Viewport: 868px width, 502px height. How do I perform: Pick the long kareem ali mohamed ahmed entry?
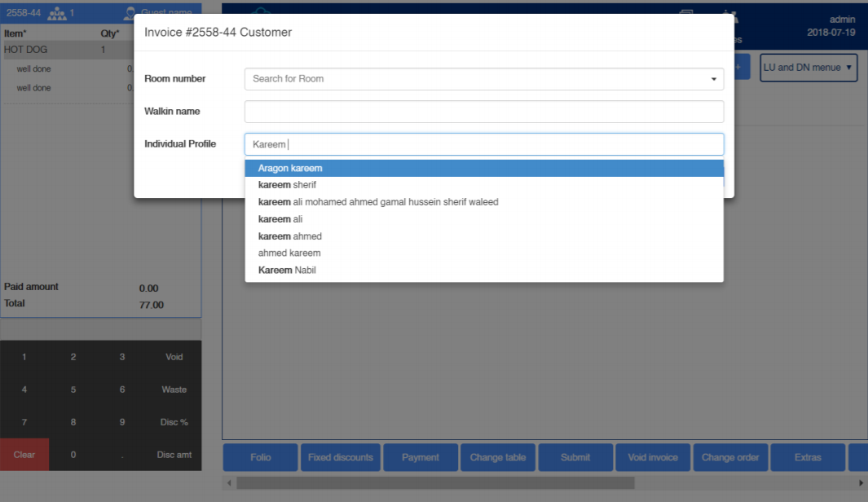click(484, 202)
